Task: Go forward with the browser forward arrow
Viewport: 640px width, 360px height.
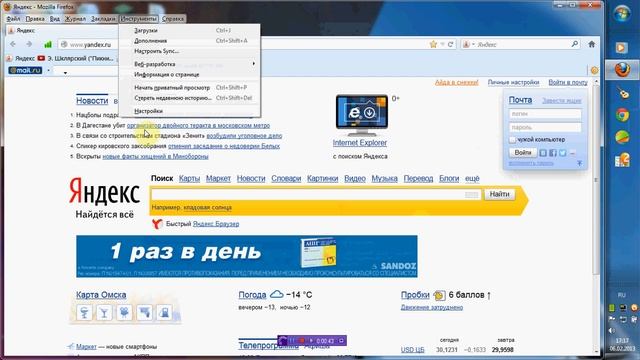Action: point(29,44)
